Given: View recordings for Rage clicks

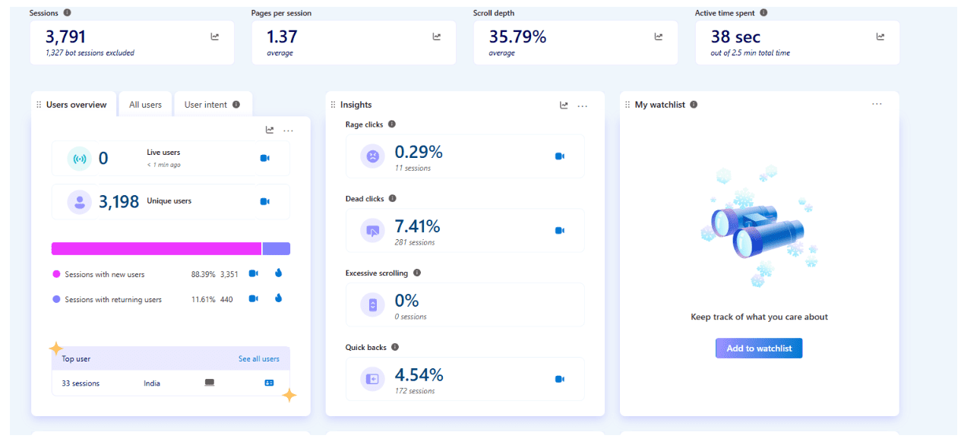Looking at the screenshot, I should (560, 156).
